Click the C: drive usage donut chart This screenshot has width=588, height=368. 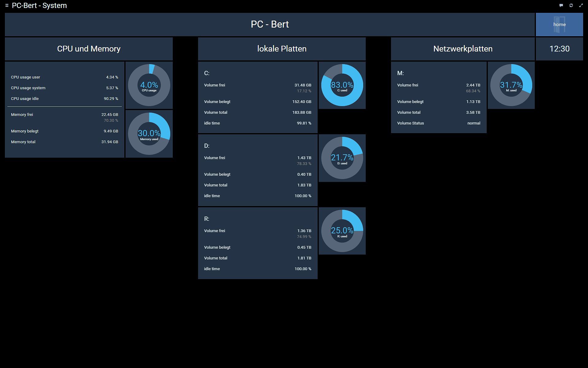(342, 84)
